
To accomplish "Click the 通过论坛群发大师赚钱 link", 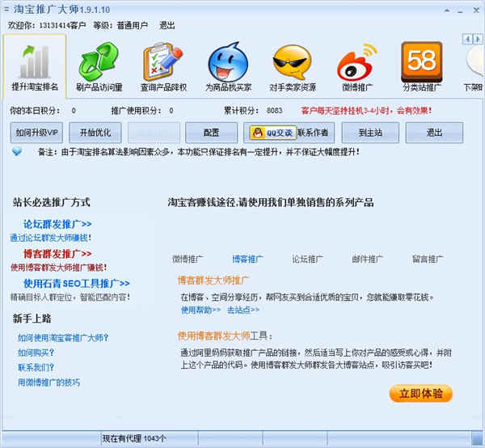I will [50, 238].
